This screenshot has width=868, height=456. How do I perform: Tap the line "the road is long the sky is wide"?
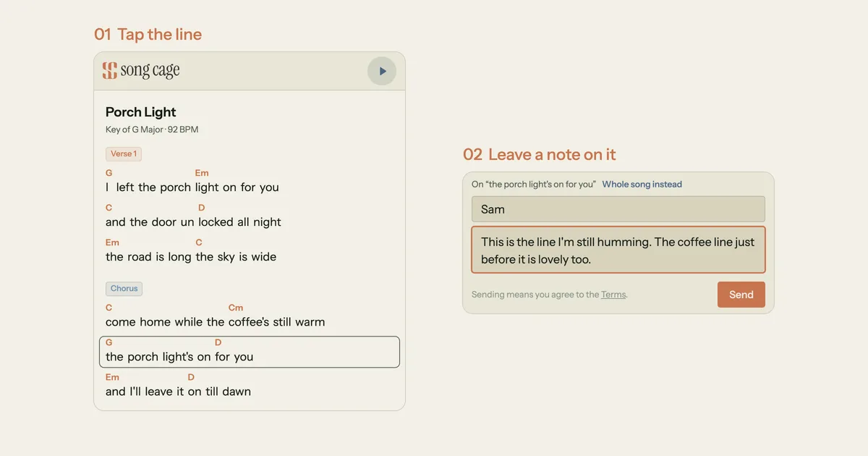pos(191,256)
